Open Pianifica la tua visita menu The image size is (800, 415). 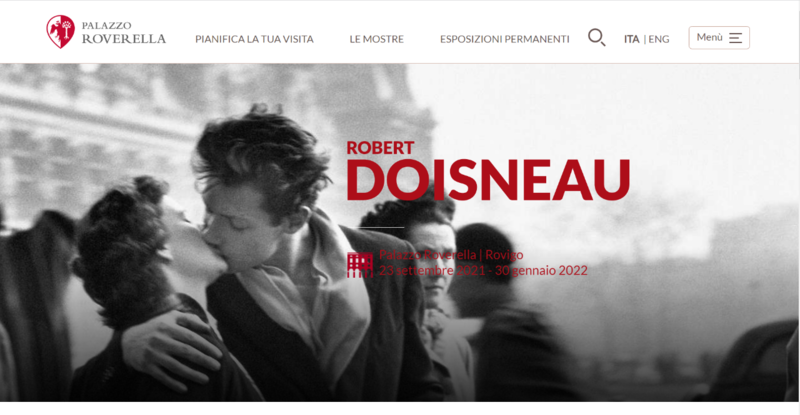pos(254,39)
